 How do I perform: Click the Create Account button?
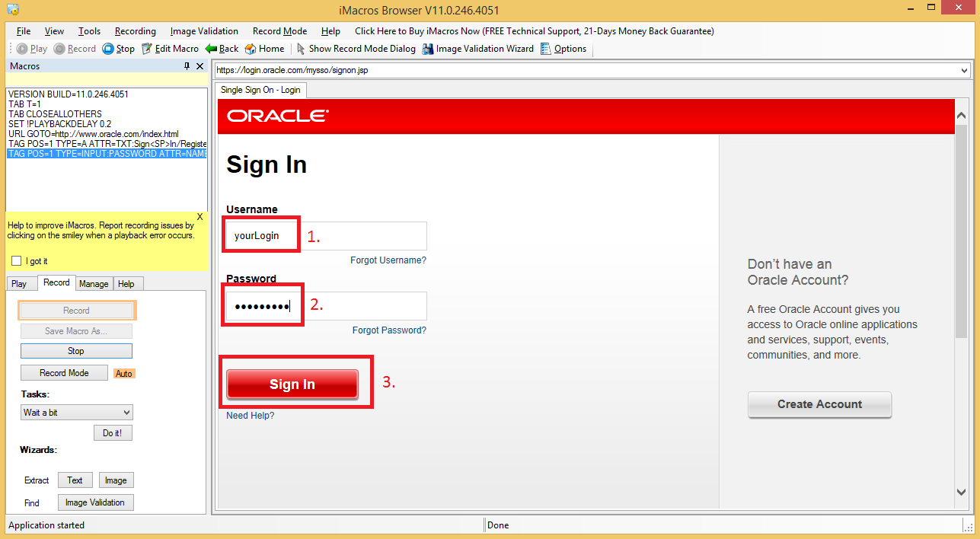point(819,404)
